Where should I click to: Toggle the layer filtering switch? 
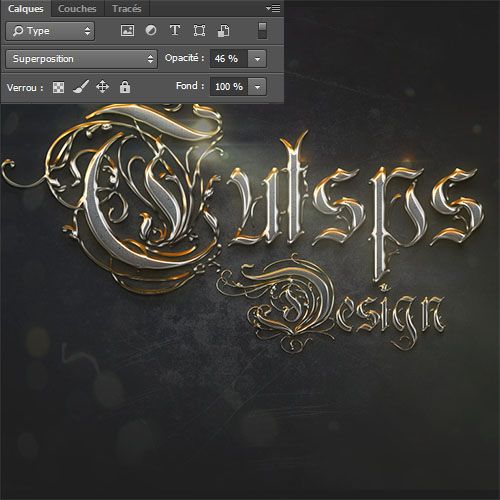click(263, 31)
